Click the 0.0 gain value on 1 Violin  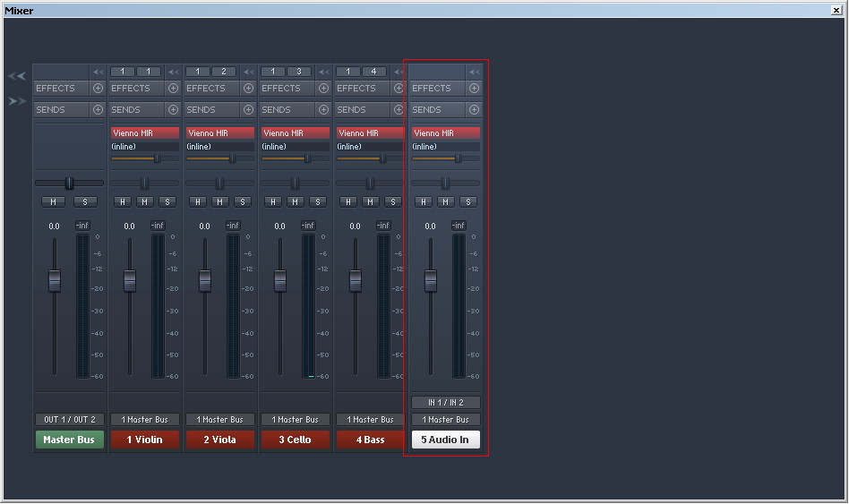[x=129, y=226]
